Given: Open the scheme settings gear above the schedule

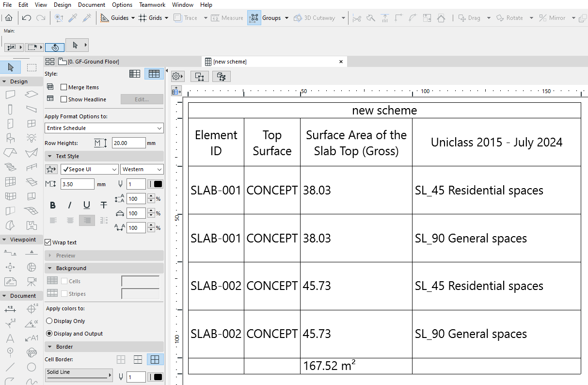Looking at the screenshot, I should [176, 76].
